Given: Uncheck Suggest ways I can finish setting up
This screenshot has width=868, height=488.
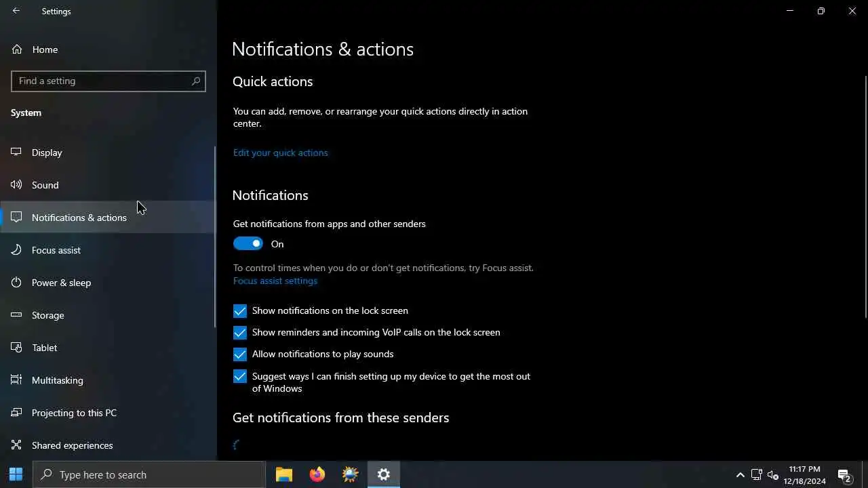Looking at the screenshot, I should click(x=240, y=377).
